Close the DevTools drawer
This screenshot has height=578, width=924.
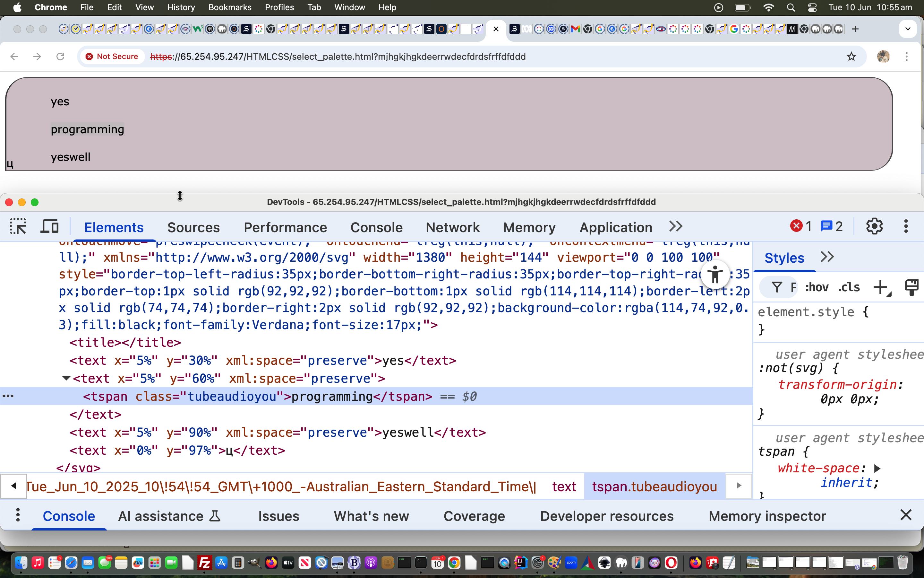pos(906,515)
